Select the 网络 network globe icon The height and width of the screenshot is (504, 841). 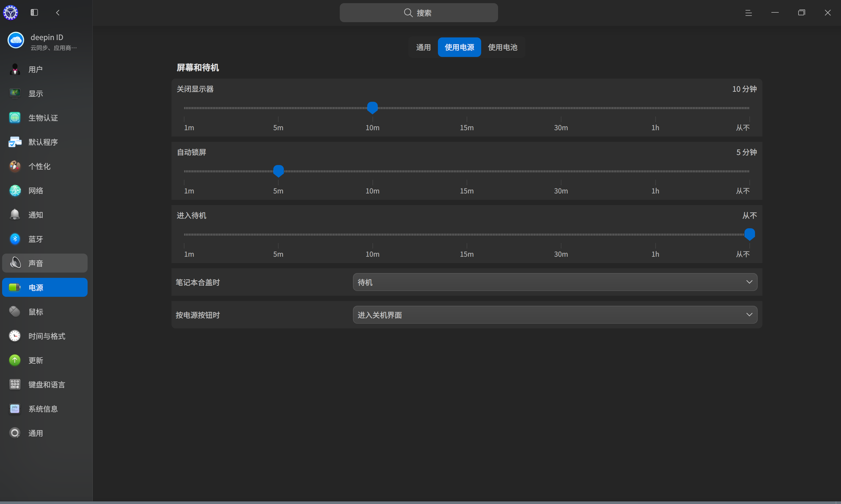click(x=15, y=191)
